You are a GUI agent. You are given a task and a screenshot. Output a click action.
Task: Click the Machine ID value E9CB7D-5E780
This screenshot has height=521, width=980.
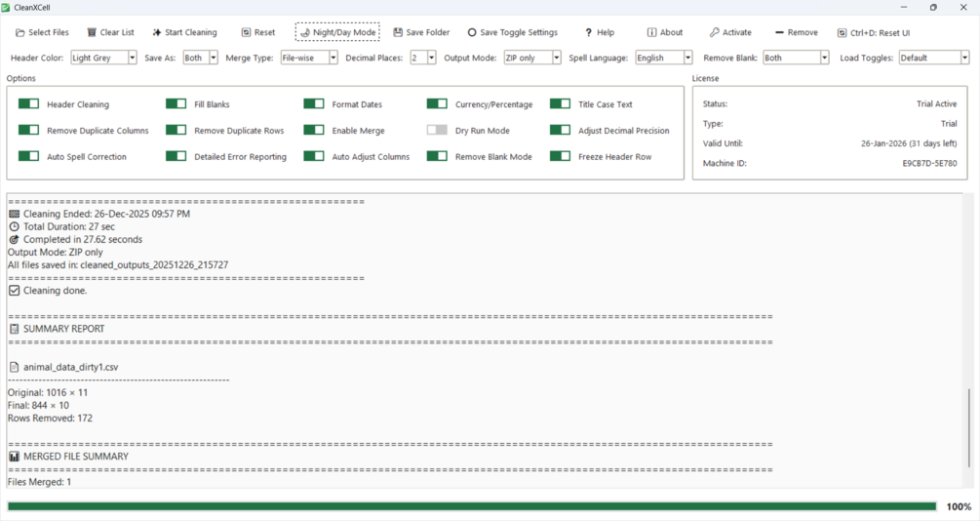[x=929, y=163]
